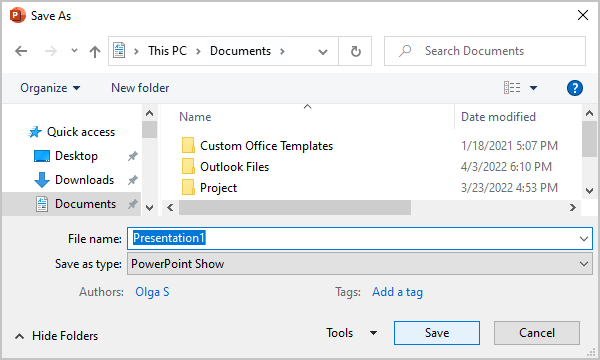Click file list scroll-right arrow
The width and height of the screenshot is (600, 360).
pyautogui.click(x=572, y=207)
